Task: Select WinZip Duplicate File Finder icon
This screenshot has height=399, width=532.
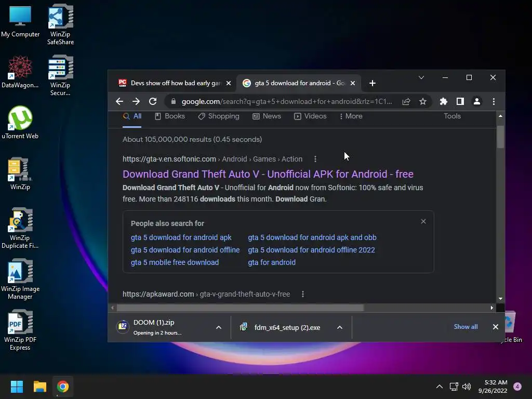Action: 20,228
